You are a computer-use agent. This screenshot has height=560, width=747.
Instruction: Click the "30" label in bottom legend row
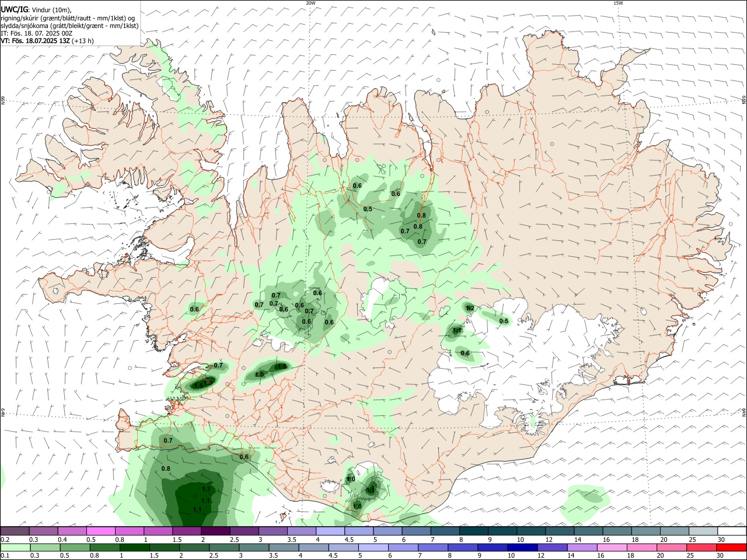(x=721, y=556)
